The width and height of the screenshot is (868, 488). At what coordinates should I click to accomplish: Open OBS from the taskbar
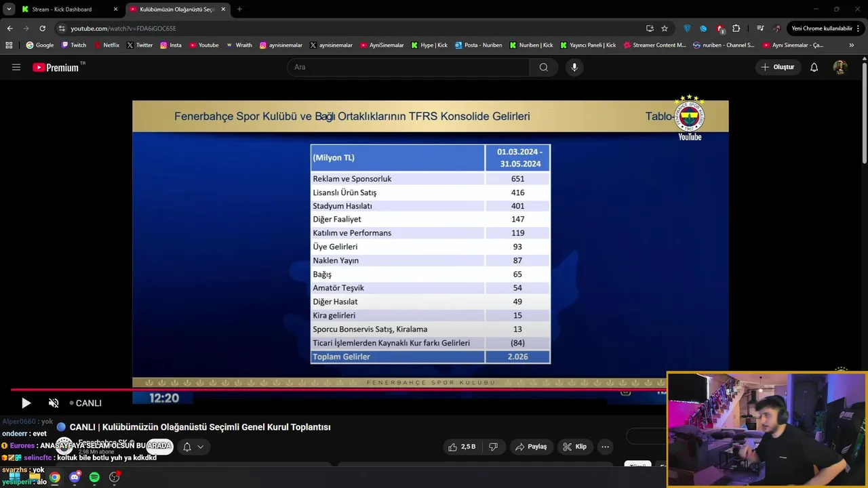(115, 477)
